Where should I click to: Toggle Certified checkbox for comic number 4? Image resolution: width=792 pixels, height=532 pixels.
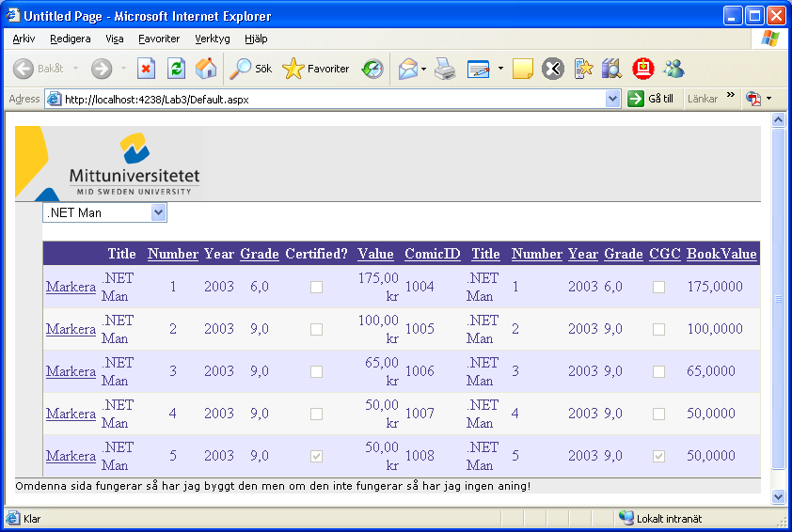pos(316,415)
